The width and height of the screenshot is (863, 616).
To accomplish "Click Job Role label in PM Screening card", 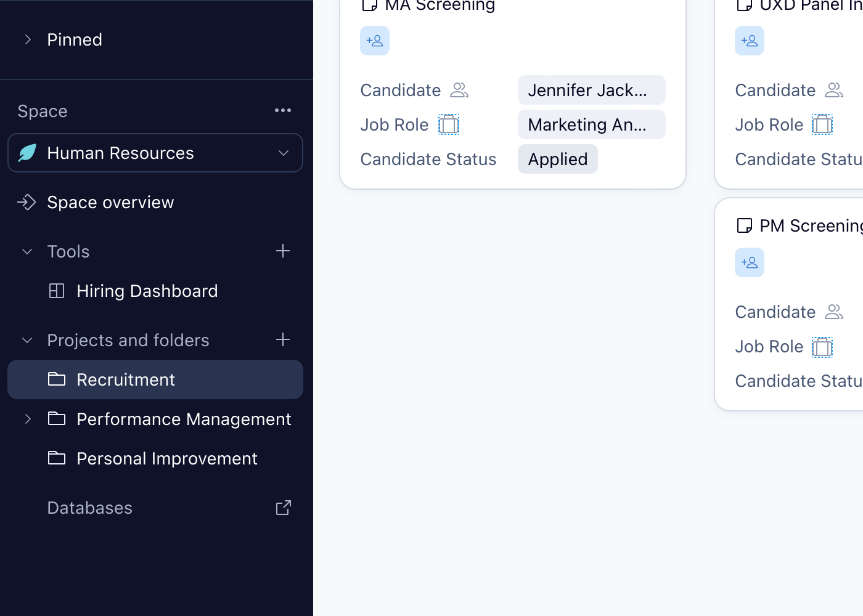I will click(x=769, y=346).
